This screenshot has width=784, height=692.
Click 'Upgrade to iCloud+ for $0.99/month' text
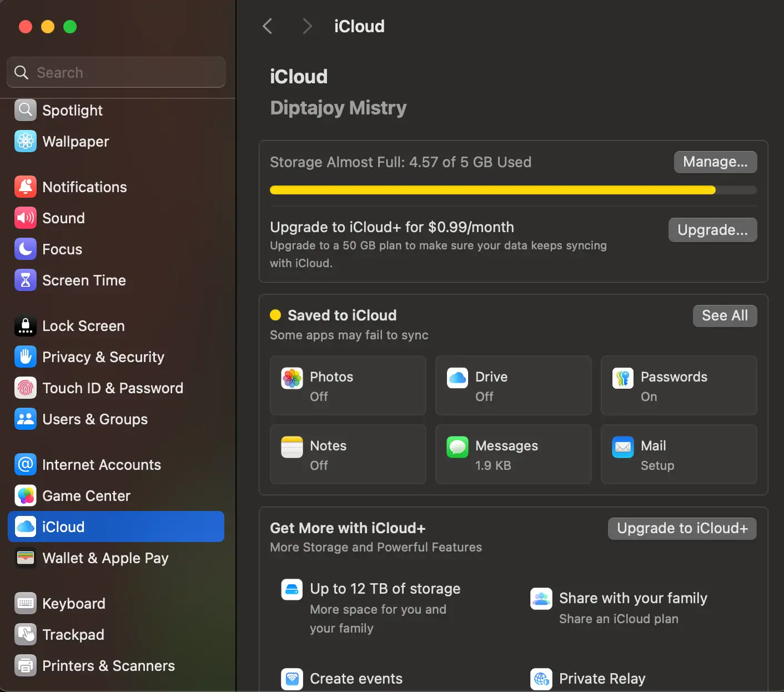392,227
